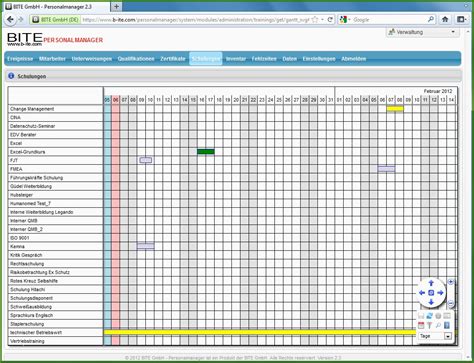
Task: Click the BITE GmbH (DE) site identity badge
Action: 55,20
